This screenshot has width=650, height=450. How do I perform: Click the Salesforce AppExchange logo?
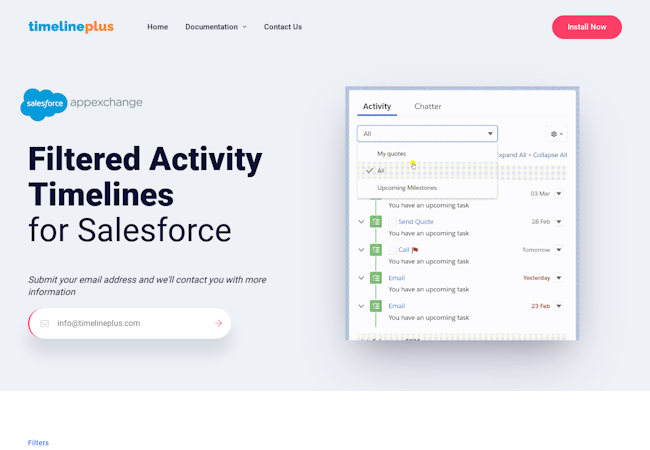click(x=82, y=103)
